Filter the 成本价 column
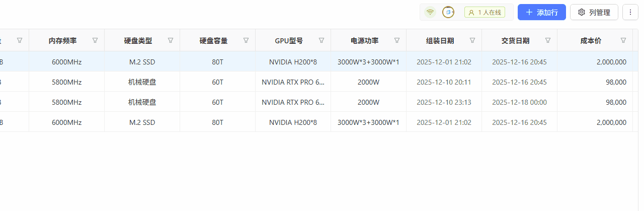This screenshot has width=644, height=211. [x=623, y=40]
